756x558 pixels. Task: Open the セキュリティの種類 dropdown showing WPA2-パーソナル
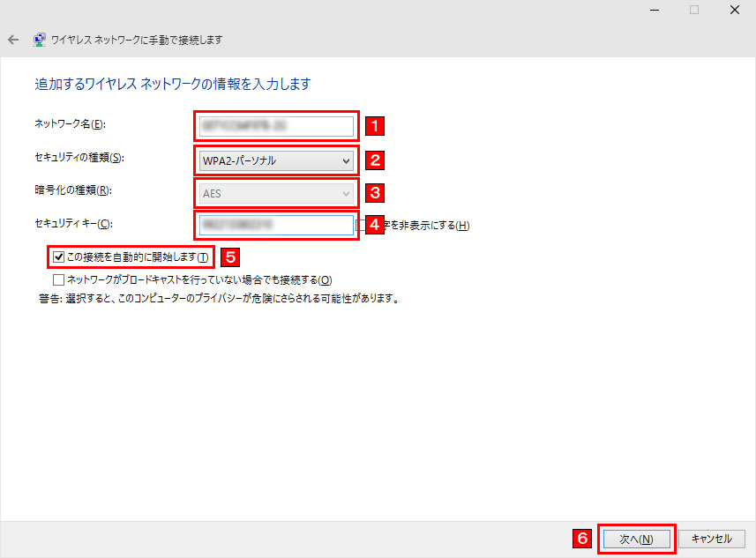[x=276, y=160]
